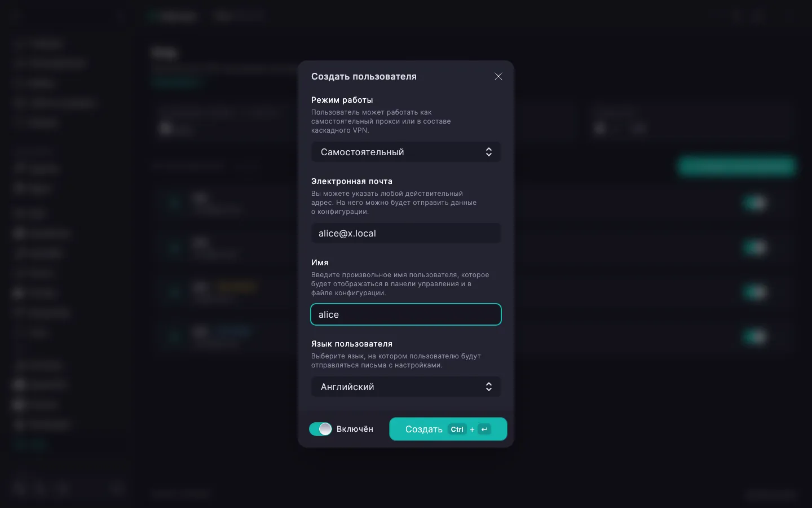Close the Создать пользователя dialog
Viewport: 812px width, 508px height.
[498, 76]
